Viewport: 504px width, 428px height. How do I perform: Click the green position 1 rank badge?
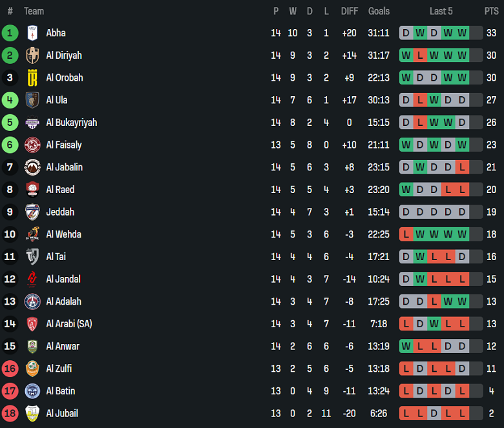(x=10, y=33)
